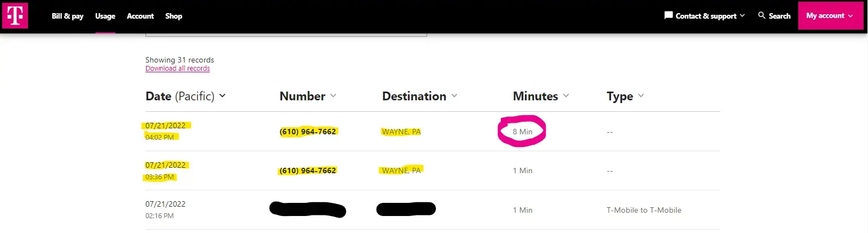Screen dimensions: 868x233
Task: Click the Contact & support chat icon
Action: coord(668,15)
